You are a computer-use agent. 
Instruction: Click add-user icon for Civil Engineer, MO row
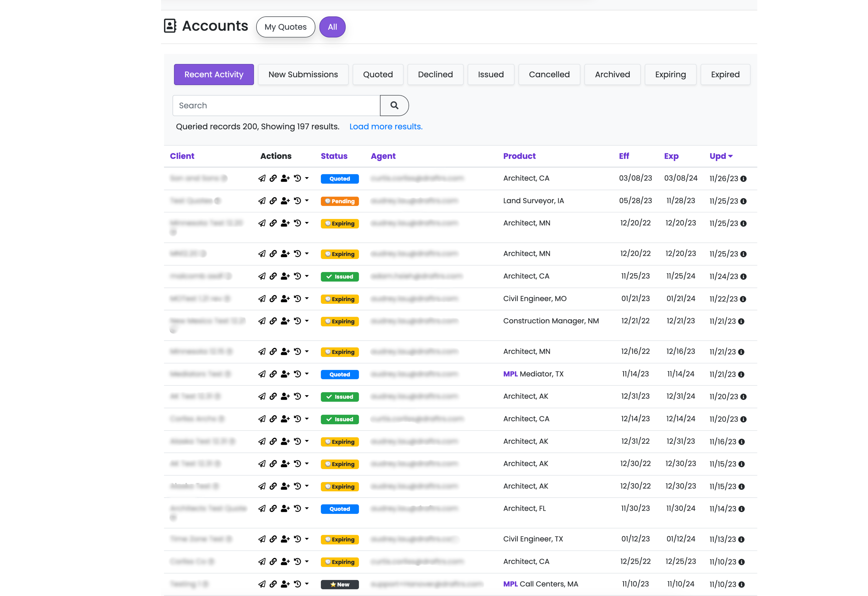[285, 299]
